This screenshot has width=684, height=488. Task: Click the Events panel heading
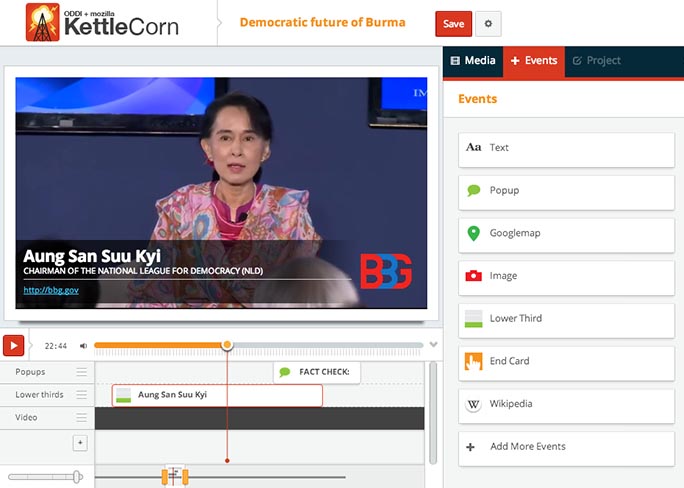(477, 99)
